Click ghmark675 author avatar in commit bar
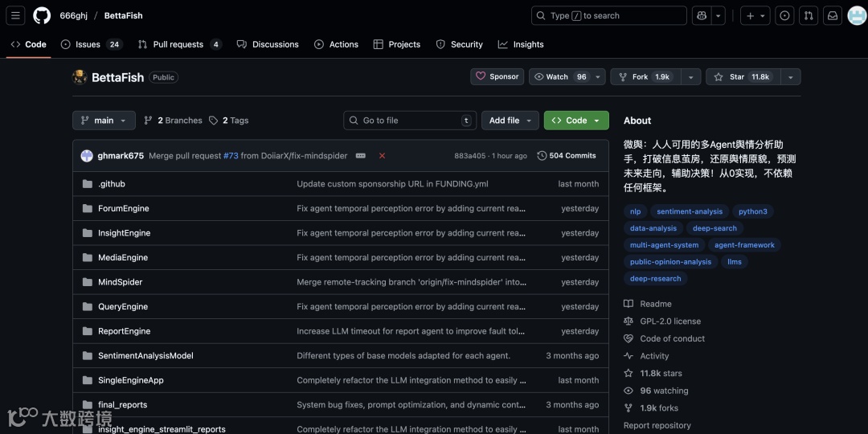 87,156
